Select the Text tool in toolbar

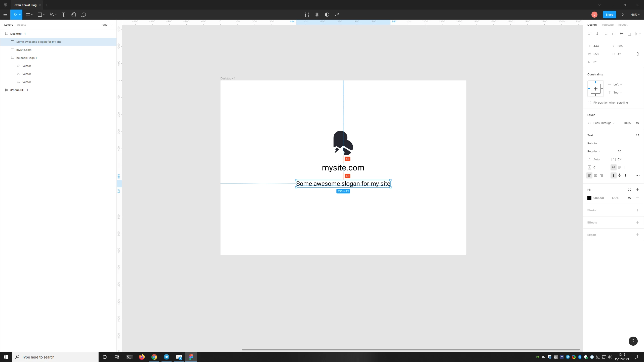(63, 15)
